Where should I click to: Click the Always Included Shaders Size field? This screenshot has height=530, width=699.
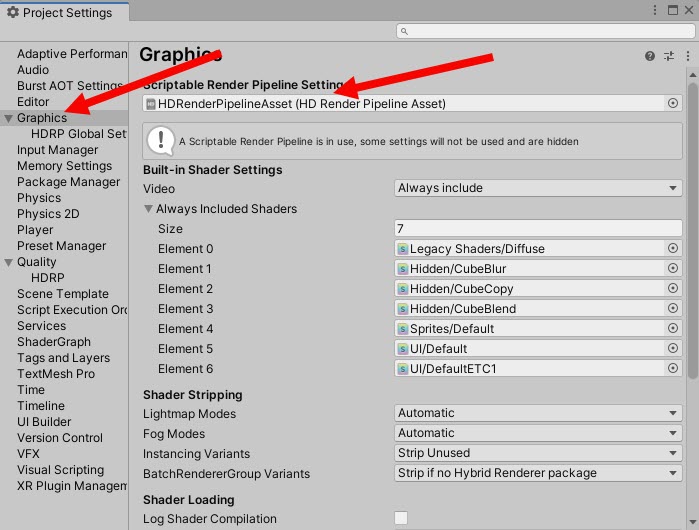pos(538,228)
